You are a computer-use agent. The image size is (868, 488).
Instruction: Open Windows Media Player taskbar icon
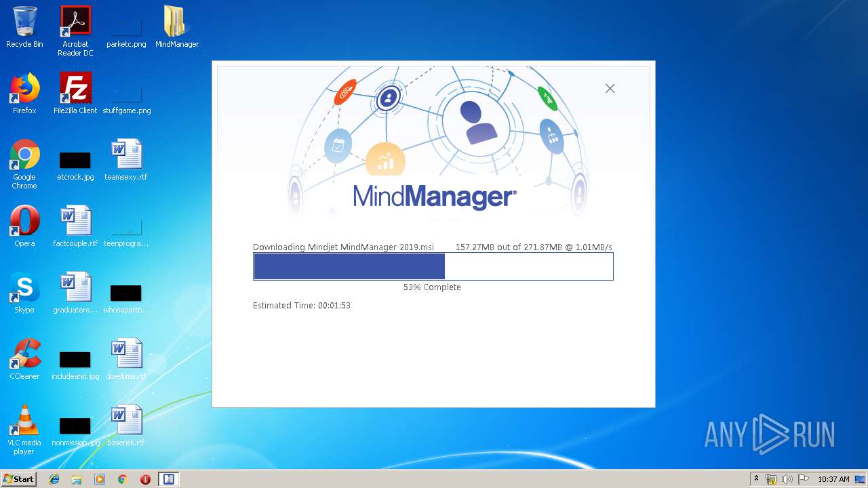tap(100, 479)
